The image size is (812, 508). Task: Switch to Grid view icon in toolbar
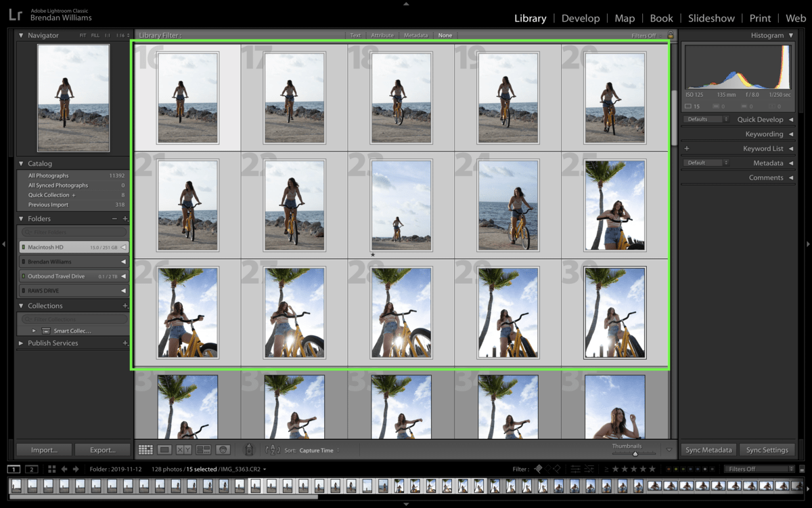[x=145, y=450]
